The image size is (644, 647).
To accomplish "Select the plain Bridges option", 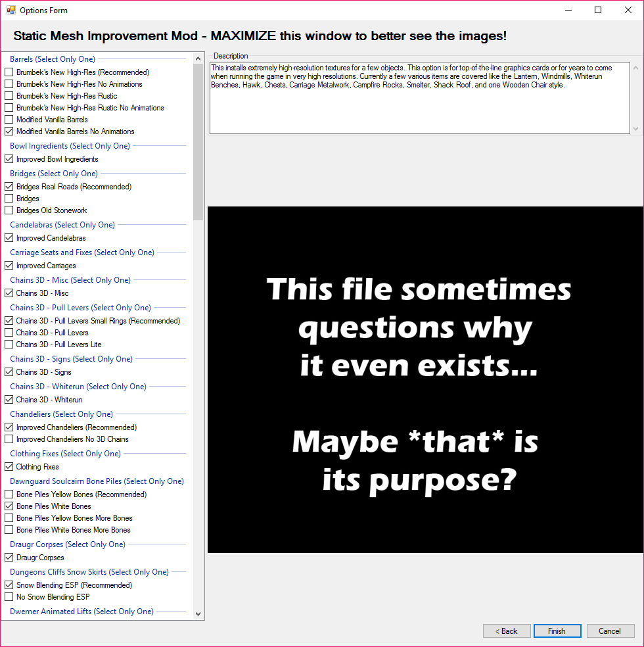I will [x=9, y=199].
